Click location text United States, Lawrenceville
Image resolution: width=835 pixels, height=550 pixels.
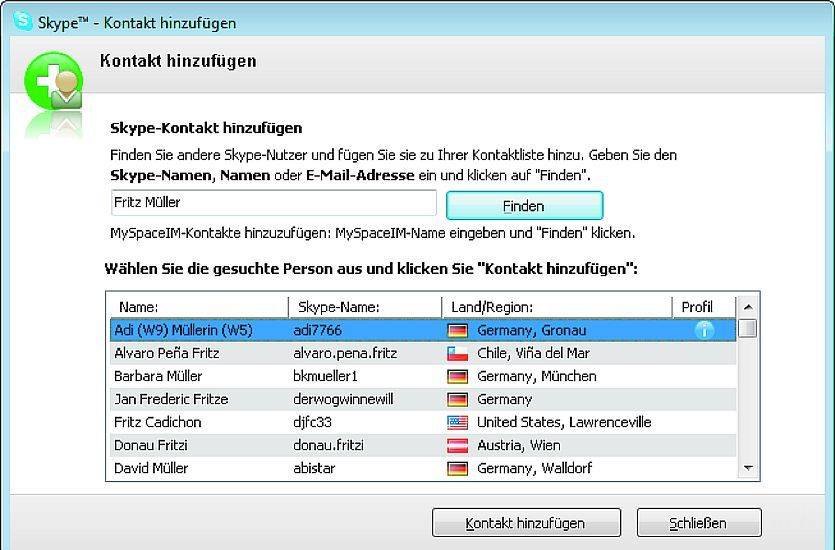(x=564, y=422)
